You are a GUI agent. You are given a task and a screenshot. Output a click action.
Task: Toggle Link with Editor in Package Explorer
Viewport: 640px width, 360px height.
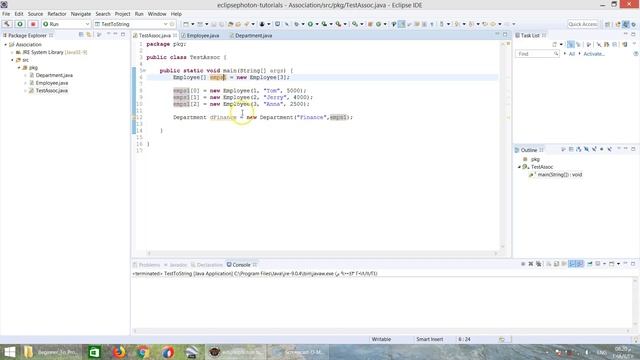pyautogui.click(x=89, y=35)
